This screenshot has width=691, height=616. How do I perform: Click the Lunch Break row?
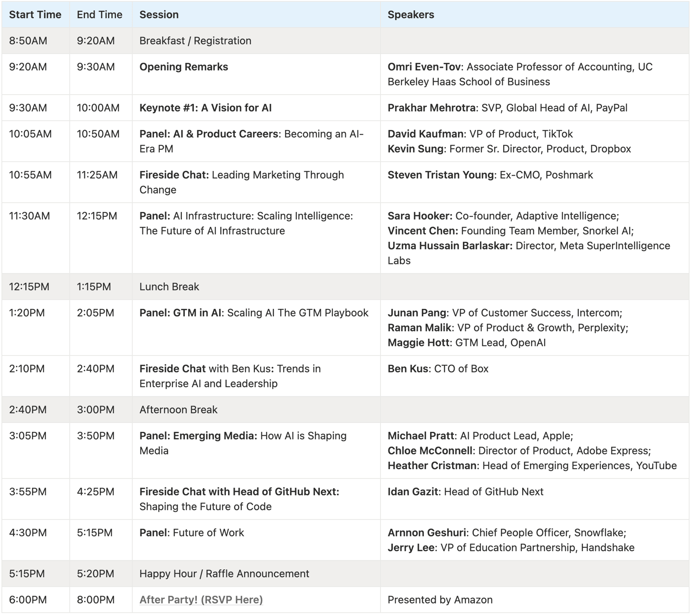169,287
